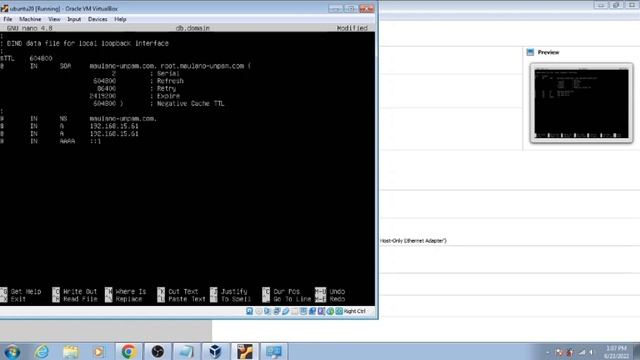Click the USB devices status icon
640x360 pixels.
click(285, 311)
